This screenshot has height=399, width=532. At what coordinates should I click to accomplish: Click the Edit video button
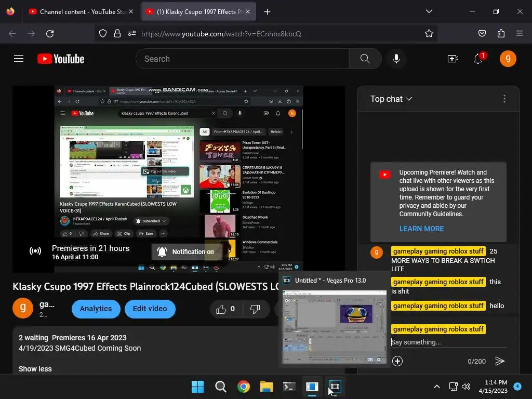150,309
